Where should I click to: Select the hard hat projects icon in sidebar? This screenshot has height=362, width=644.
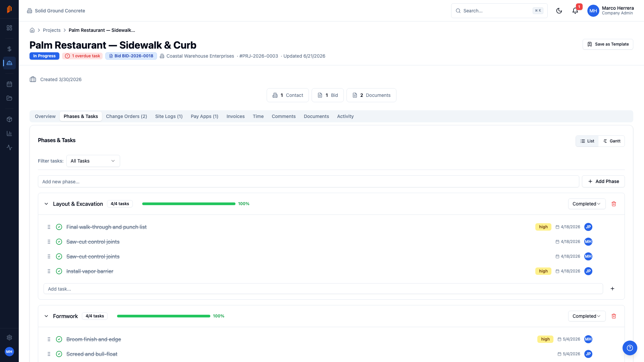[x=9, y=63]
